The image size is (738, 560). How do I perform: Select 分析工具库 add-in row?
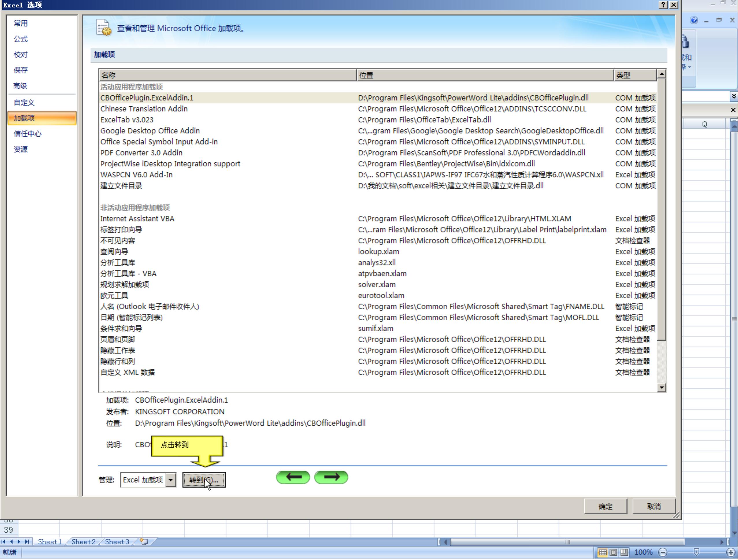(118, 263)
